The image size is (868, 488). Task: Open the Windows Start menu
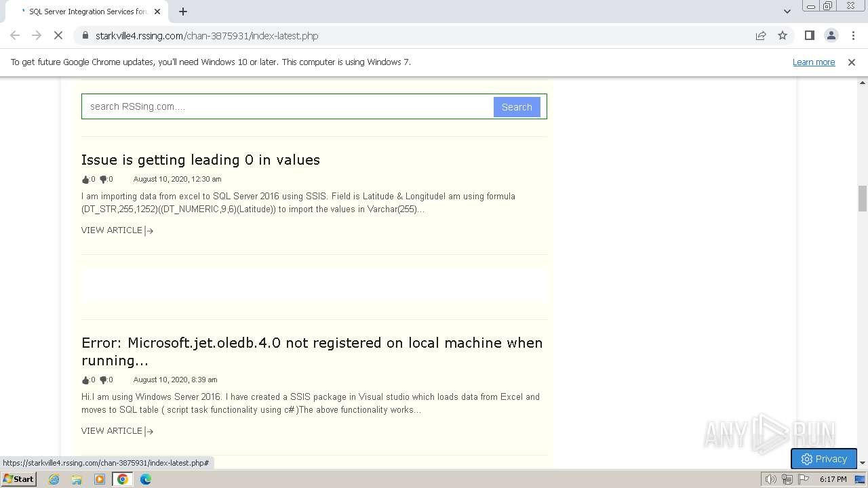pos(18,479)
